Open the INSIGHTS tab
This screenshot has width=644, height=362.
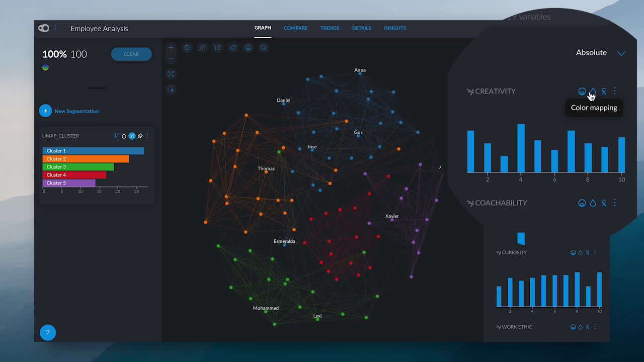(x=394, y=28)
